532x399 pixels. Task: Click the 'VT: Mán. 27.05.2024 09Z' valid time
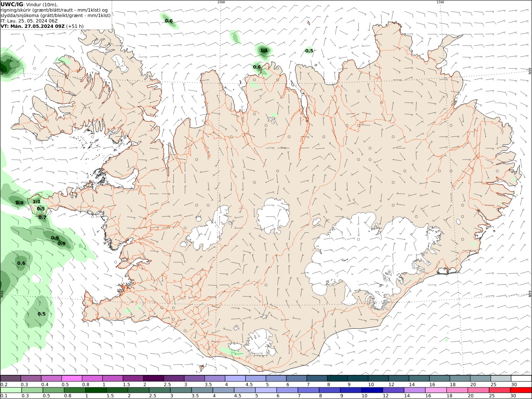33,26
